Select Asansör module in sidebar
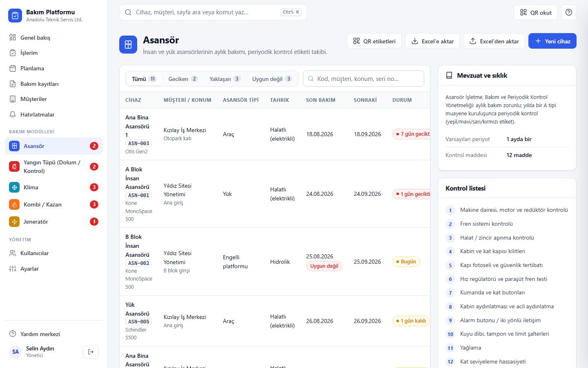The width and height of the screenshot is (588, 368). [x=53, y=146]
